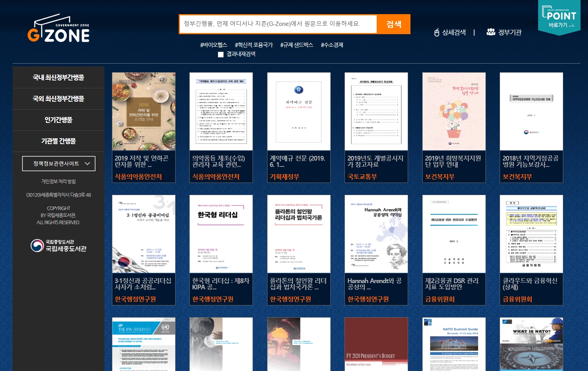This screenshot has width=588, height=371.
Task: Open the 기관별 간행물 menu item
Action: tap(59, 141)
